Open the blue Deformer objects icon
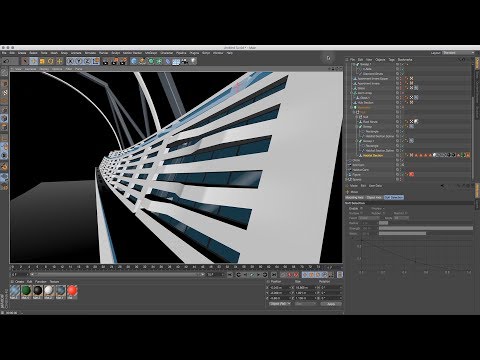 pyautogui.click(x=168, y=61)
